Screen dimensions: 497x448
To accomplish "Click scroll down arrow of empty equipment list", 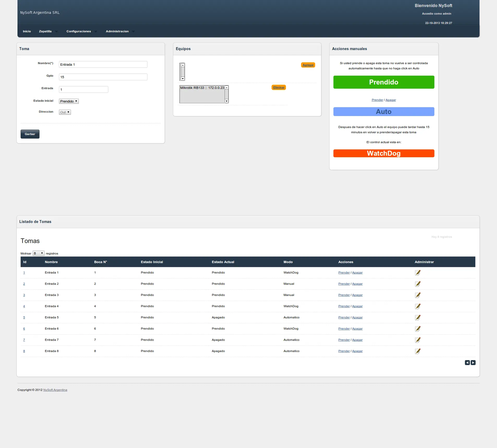I will click(183, 78).
